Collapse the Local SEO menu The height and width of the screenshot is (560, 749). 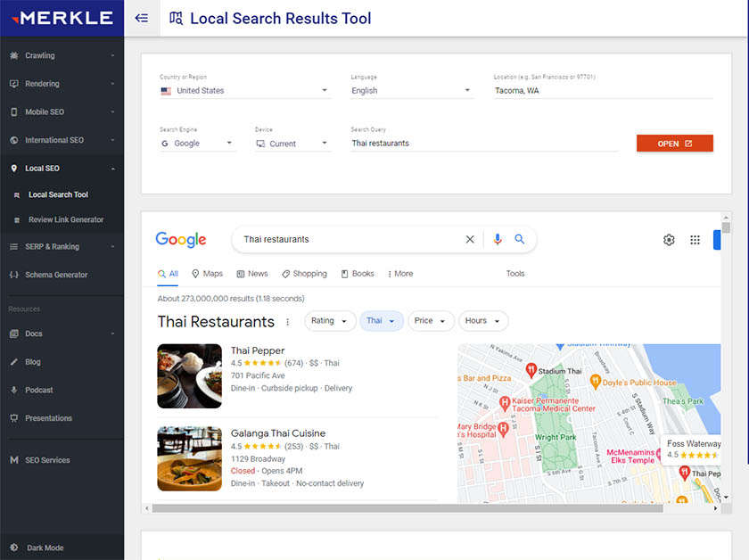coord(112,169)
